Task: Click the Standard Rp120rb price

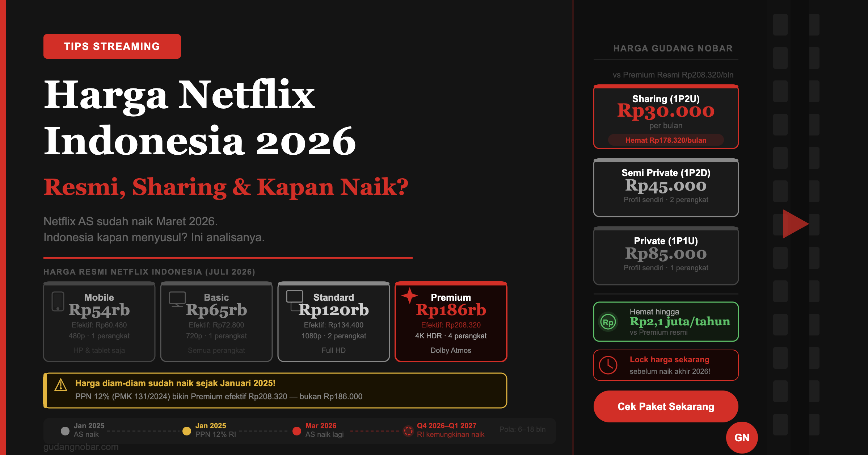Action: coord(333,310)
